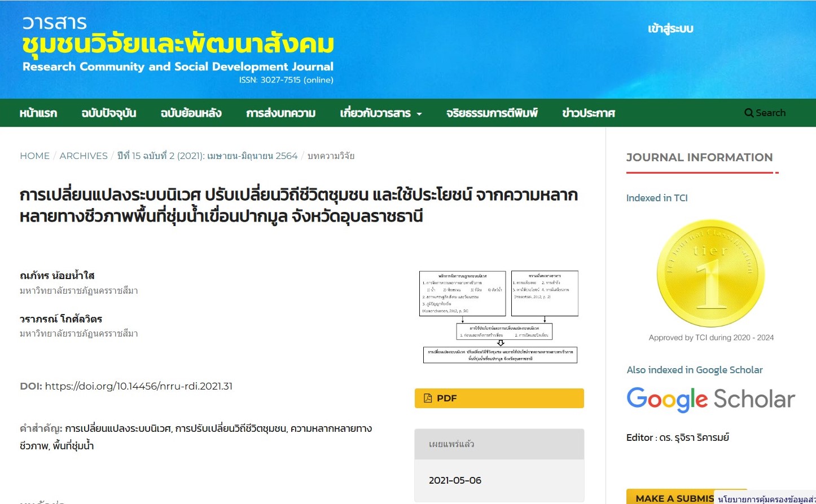Open the ปีที่ 15 ฉบับที่ 2 issue link

(x=207, y=156)
